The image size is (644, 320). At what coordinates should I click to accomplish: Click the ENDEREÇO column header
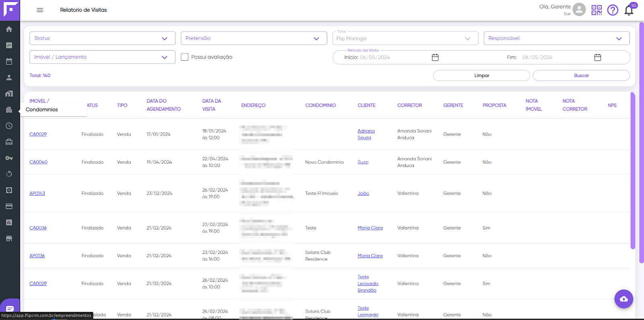point(253,105)
